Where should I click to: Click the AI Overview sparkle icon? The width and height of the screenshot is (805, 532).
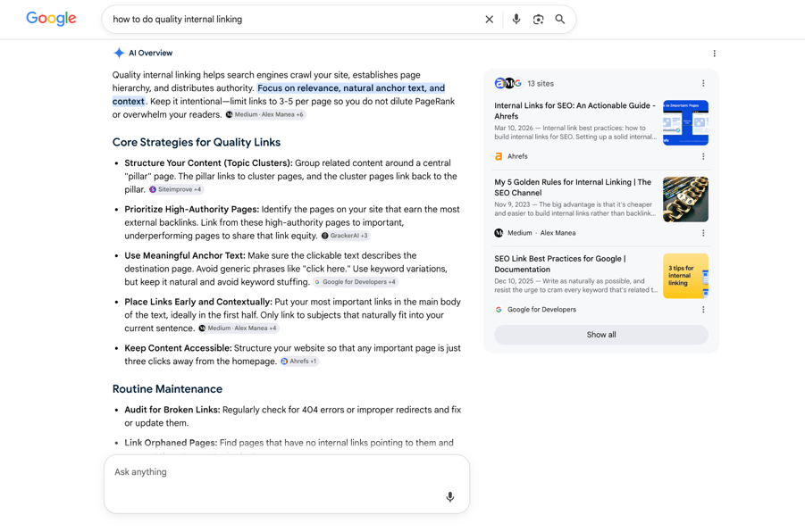coord(119,53)
